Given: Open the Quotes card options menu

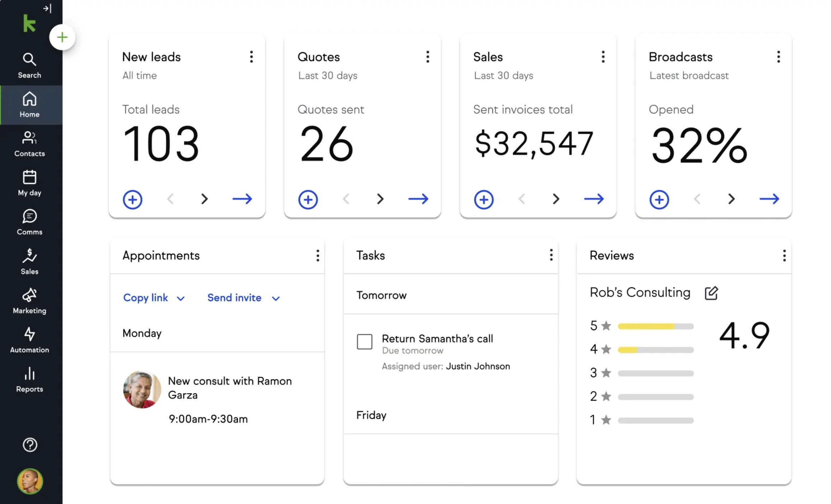Looking at the screenshot, I should (x=428, y=57).
